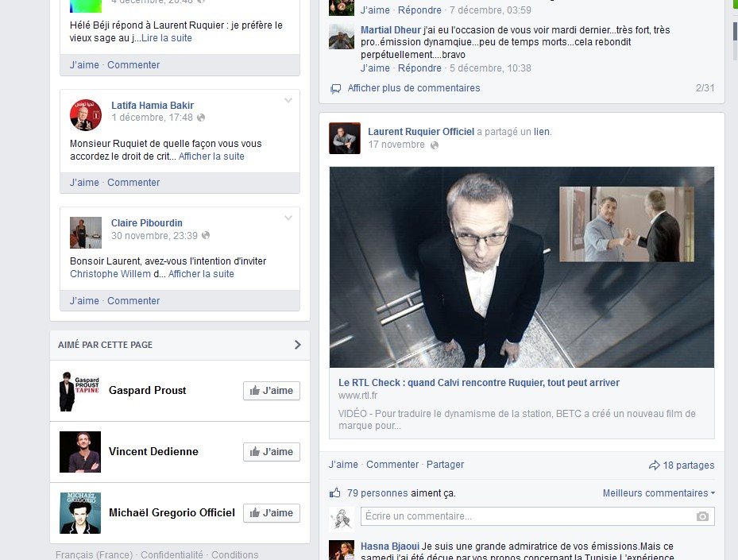Click the thumbs-up icon next to 79 personnes
Image resolution: width=738 pixels, height=560 pixels.
[334, 492]
